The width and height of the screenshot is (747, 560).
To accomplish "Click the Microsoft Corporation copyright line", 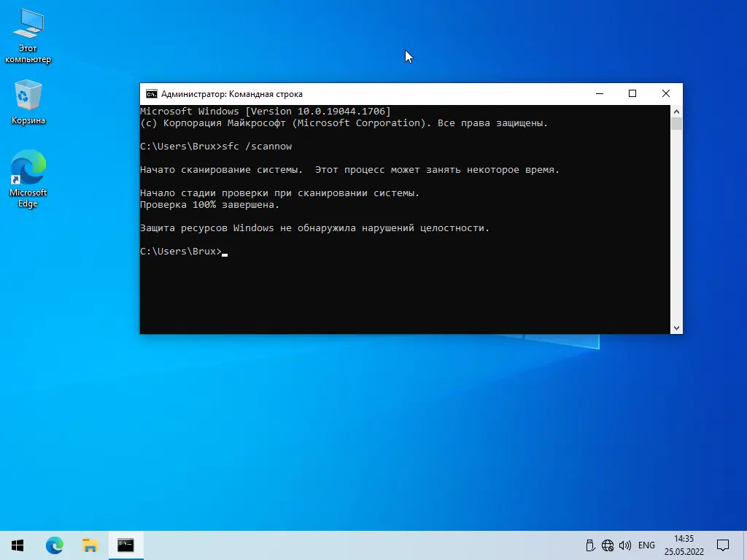I will (344, 122).
